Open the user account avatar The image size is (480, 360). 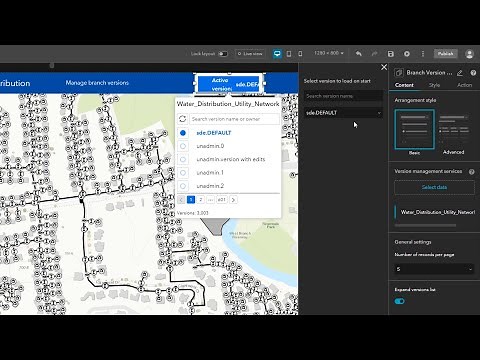(x=469, y=54)
